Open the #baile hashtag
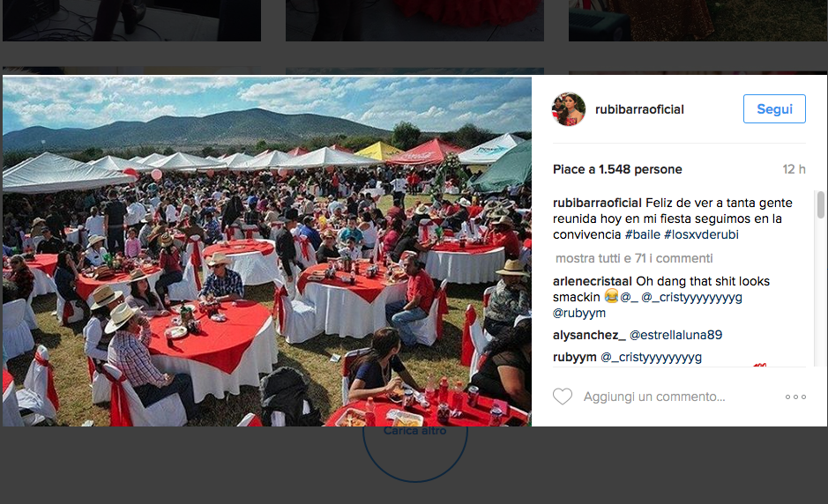Image resolution: width=828 pixels, height=504 pixels. click(x=643, y=234)
